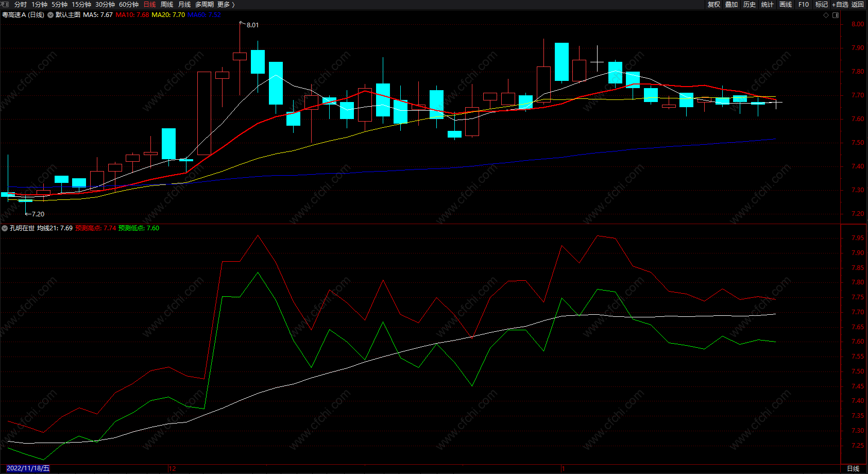
Task: Open the 多周期 multi-period view
Action: click(x=205, y=5)
